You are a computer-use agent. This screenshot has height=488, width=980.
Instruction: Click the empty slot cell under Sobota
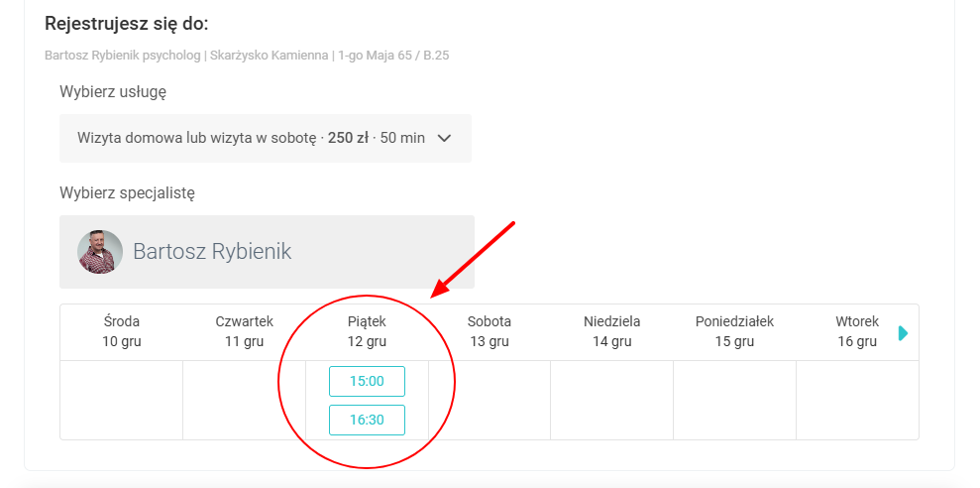(x=490, y=400)
